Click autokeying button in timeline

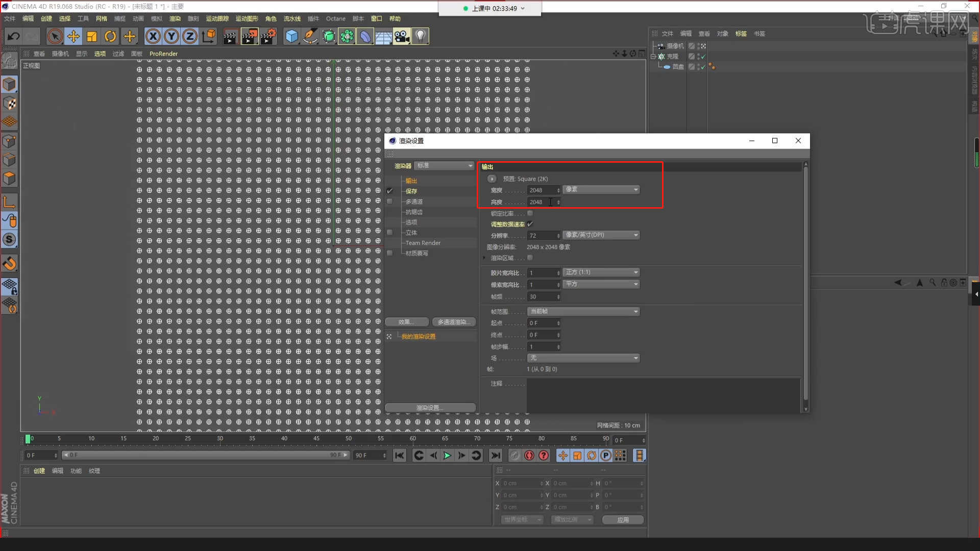coord(529,456)
